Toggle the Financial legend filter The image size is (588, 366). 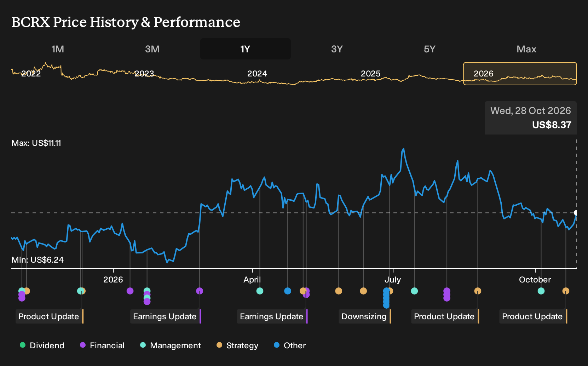coord(102,345)
